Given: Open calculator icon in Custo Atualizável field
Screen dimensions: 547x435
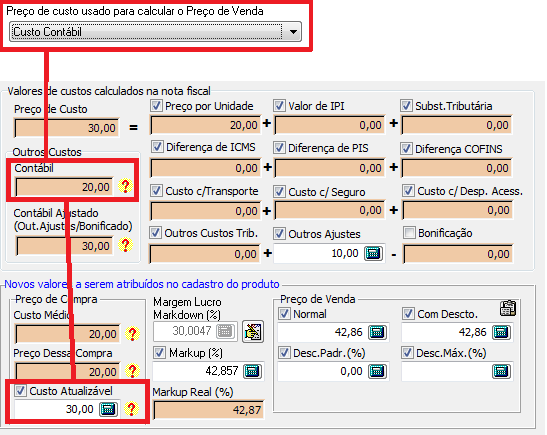Looking at the screenshot, I should point(108,409).
